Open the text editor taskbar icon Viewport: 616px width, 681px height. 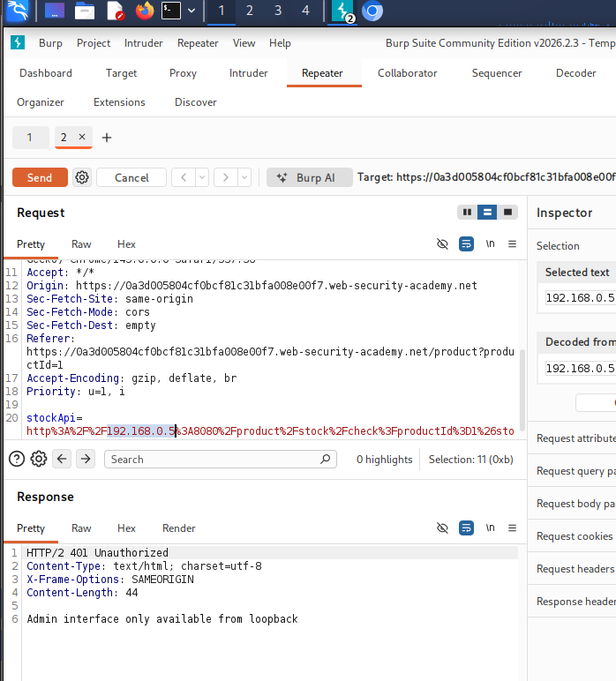(x=115, y=11)
